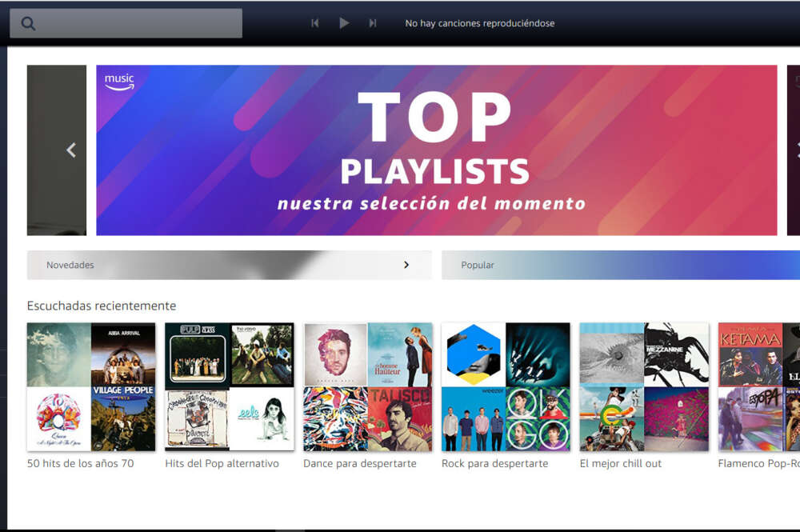Screen dimensions: 800x532
Task: Skip to the next track
Action: (373, 23)
